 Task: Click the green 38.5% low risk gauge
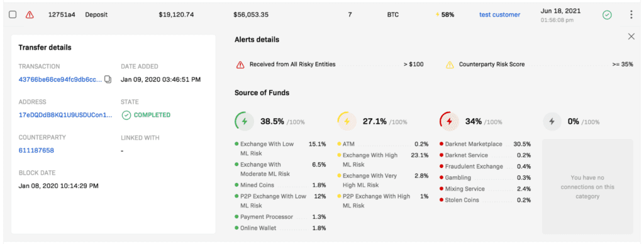tap(245, 121)
